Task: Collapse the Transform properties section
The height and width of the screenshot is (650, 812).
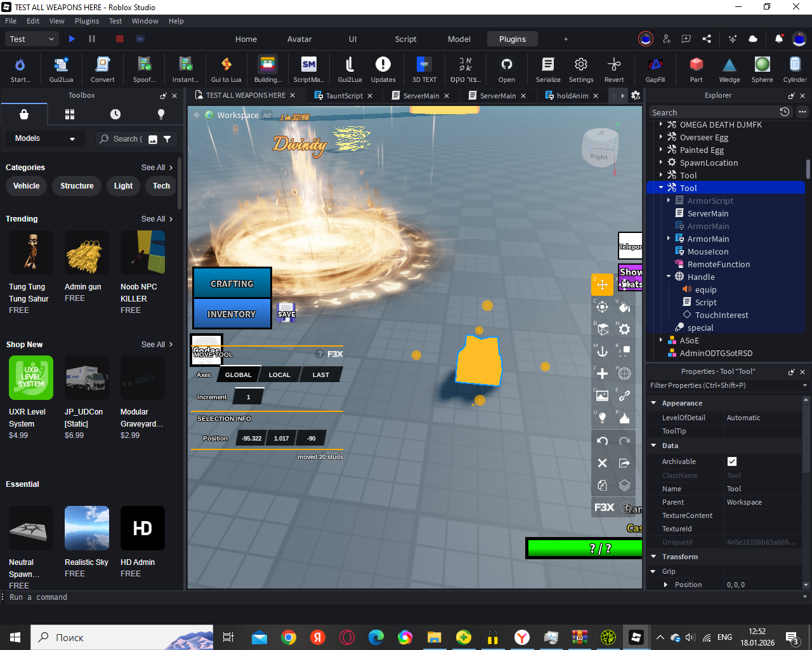Action: click(653, 557)
